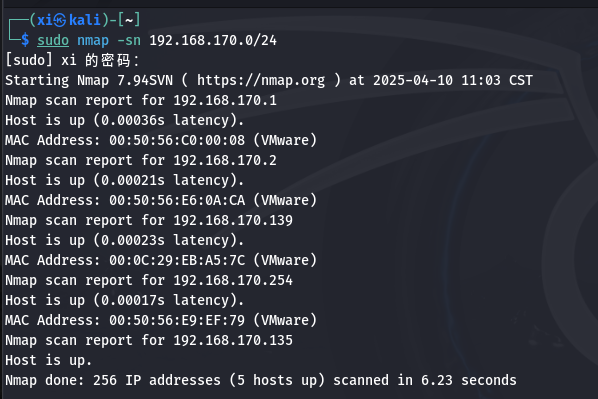Click MAC address 00:0C:29:EB:A5:7C
The width and height of the screenshot is (598, 399).
click(x=177, y=260)
